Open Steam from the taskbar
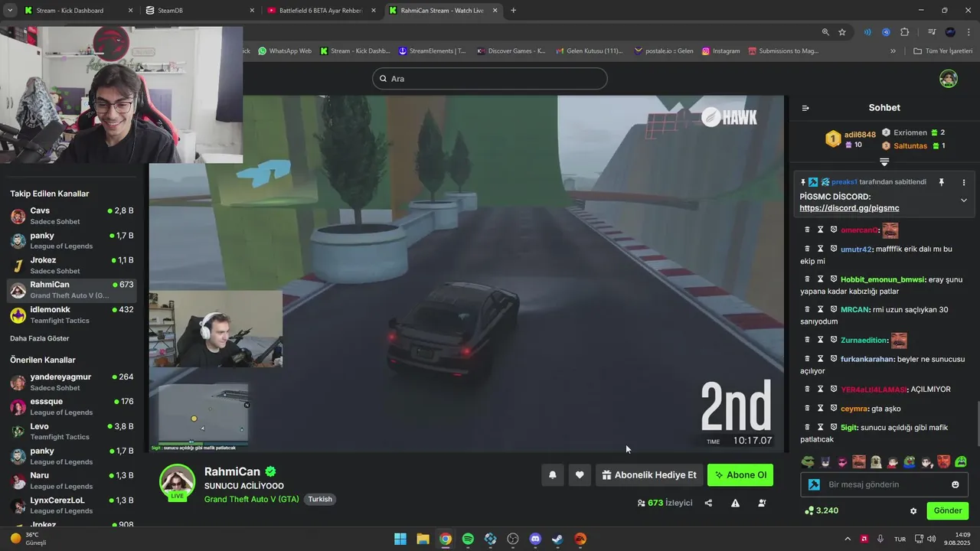Image resolution: width=980 pixels, height=551 pixels. pos(557,539)
